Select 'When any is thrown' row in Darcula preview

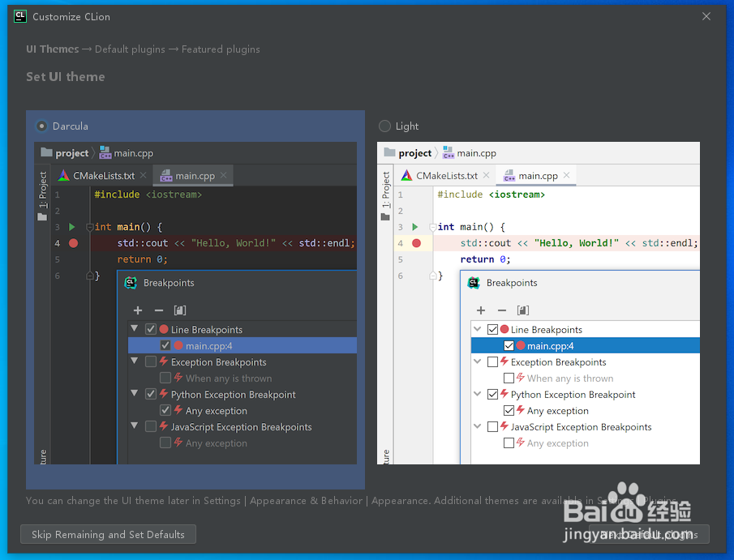click(x=243, y=378)
